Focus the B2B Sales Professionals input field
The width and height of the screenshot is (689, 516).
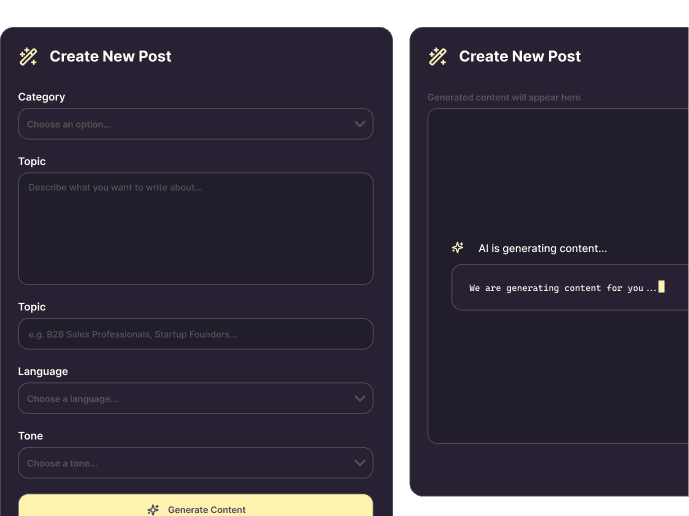click(196, 334)
